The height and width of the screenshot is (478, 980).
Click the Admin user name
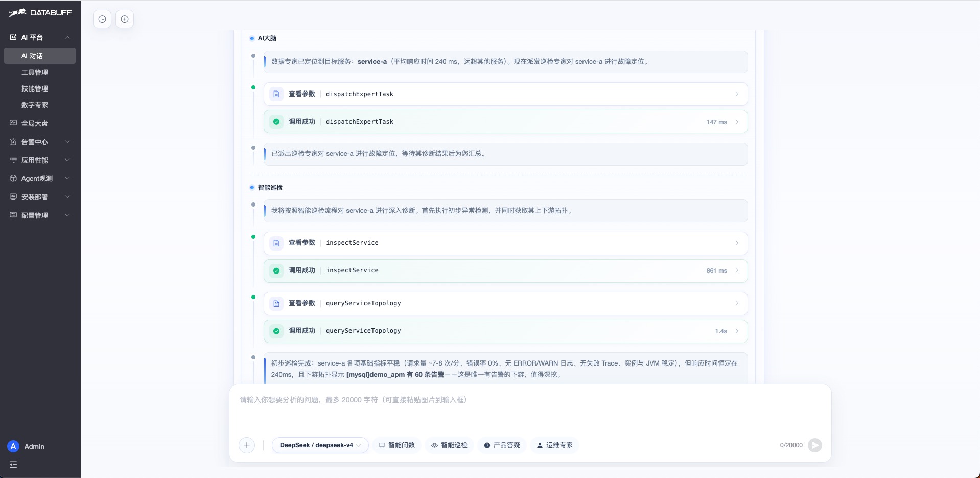tap(34, 446)
